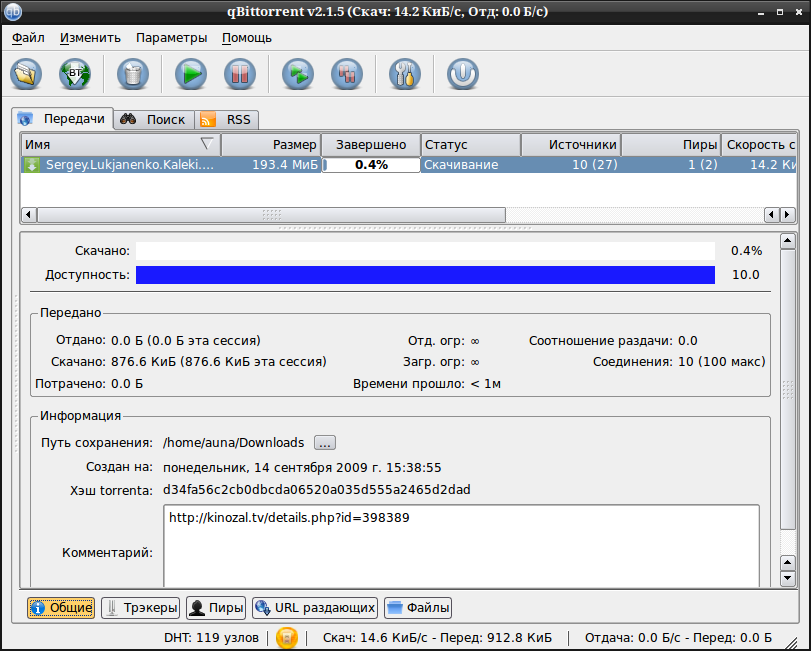Sort by the Размер column header
This screenshot has width=811, height=651.
pos(271,145)
